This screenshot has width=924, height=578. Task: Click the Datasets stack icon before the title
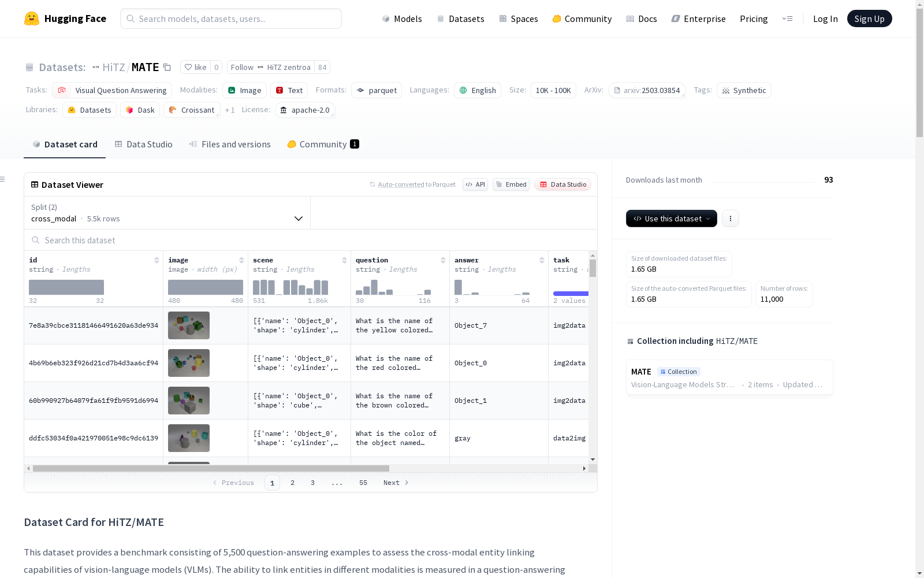click(x=29, y=68)
